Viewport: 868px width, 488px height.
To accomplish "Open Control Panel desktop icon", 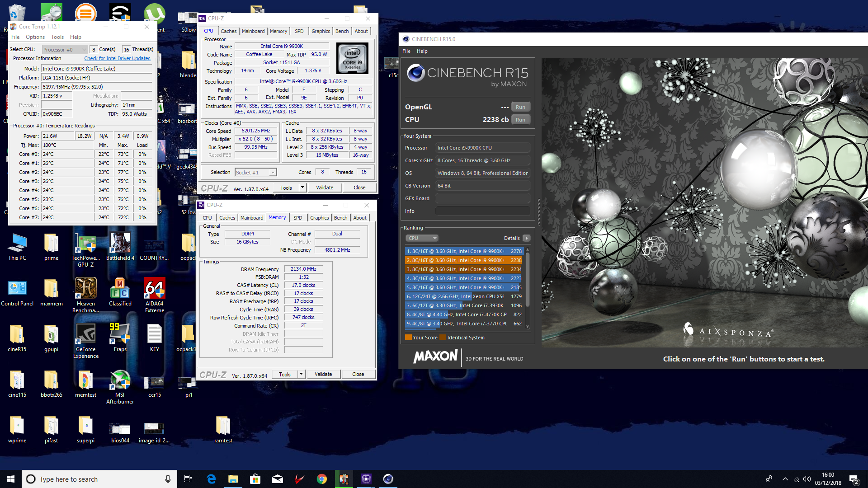I will [17, 293].
